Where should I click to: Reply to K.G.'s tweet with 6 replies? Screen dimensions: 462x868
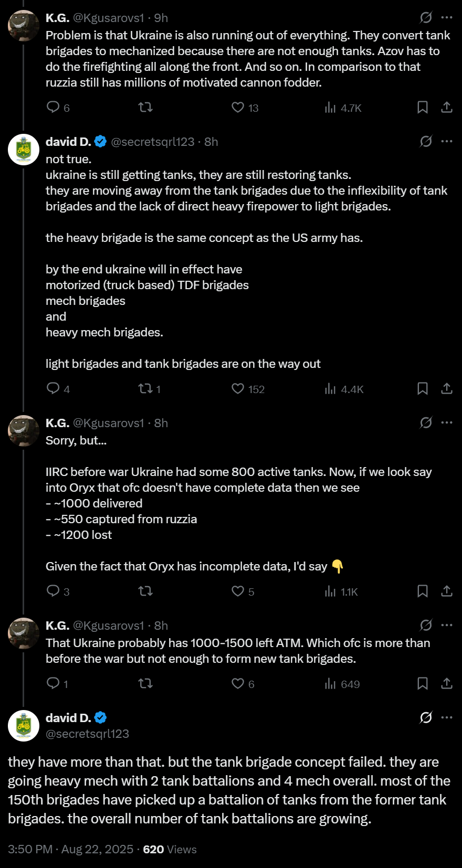(x=53, y=108)
